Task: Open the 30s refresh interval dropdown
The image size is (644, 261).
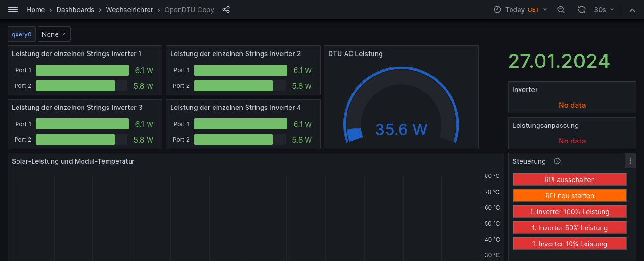Action: click(604, 9)
